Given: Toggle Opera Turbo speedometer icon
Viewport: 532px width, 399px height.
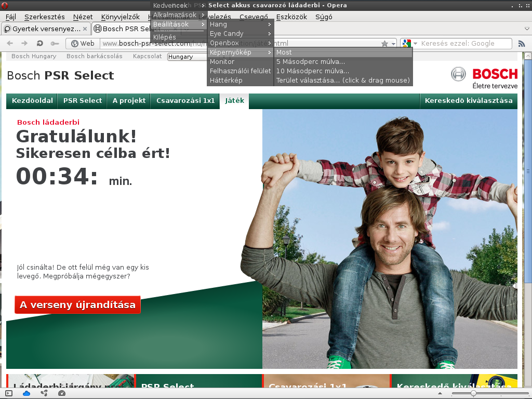Looking at the screenshot, I should [x=62, y=393].
